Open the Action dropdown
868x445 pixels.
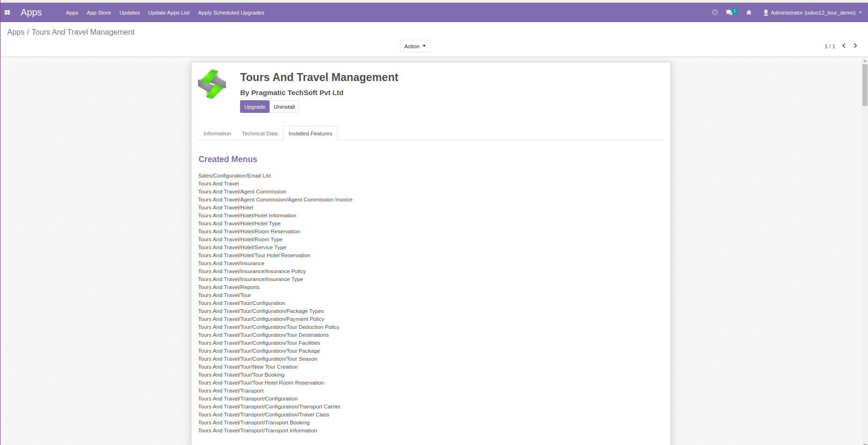(415, 46)
